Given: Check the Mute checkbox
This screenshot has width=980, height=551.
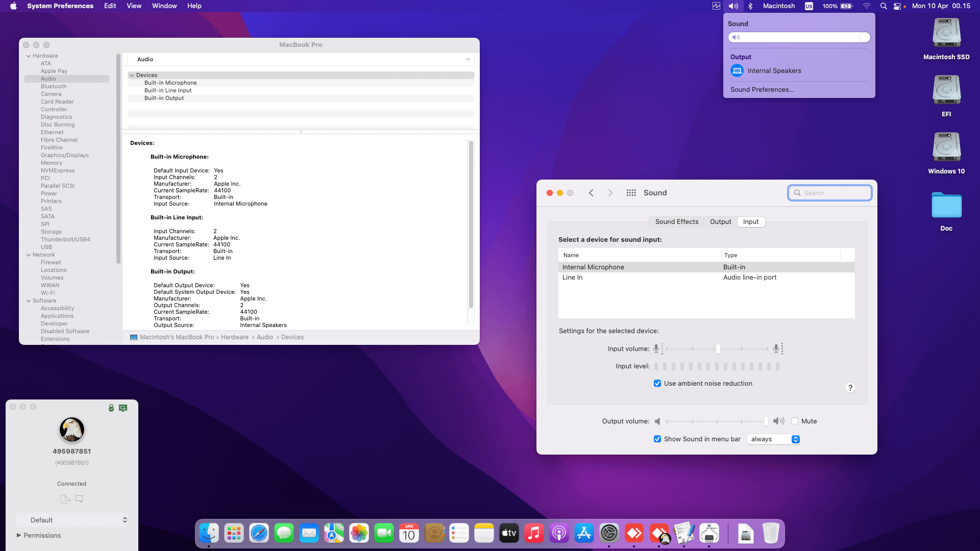Looking at the screenshot, I should click(795, 421).
